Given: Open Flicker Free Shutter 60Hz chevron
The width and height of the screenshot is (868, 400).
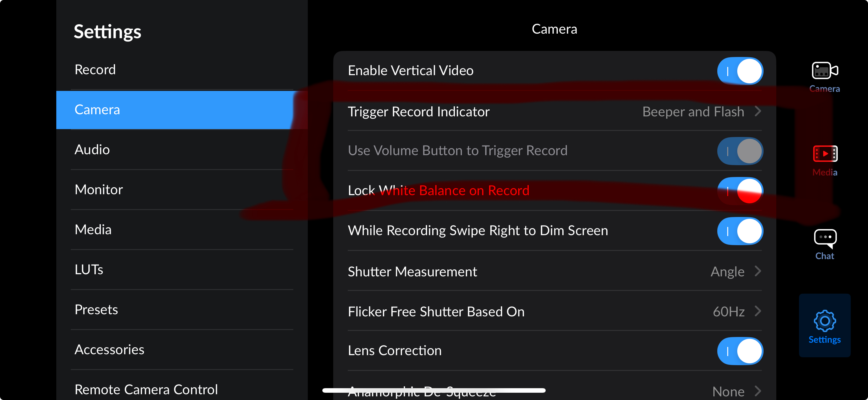Looking at the screenshot, I should coord(758,311).
